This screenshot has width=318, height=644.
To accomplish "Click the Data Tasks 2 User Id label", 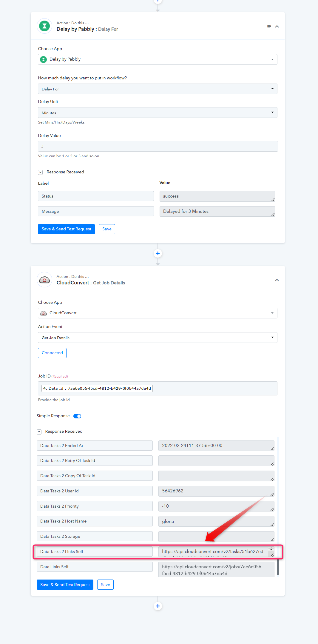I will click(x=95, y=491).
